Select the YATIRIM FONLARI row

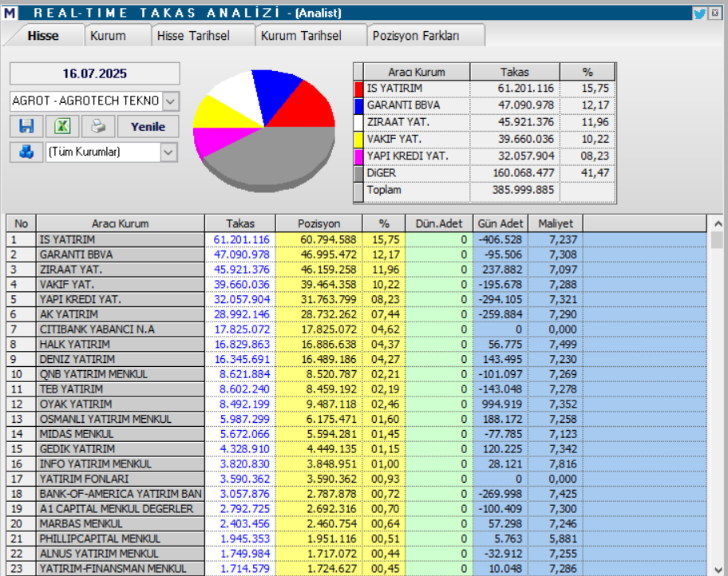356,479
